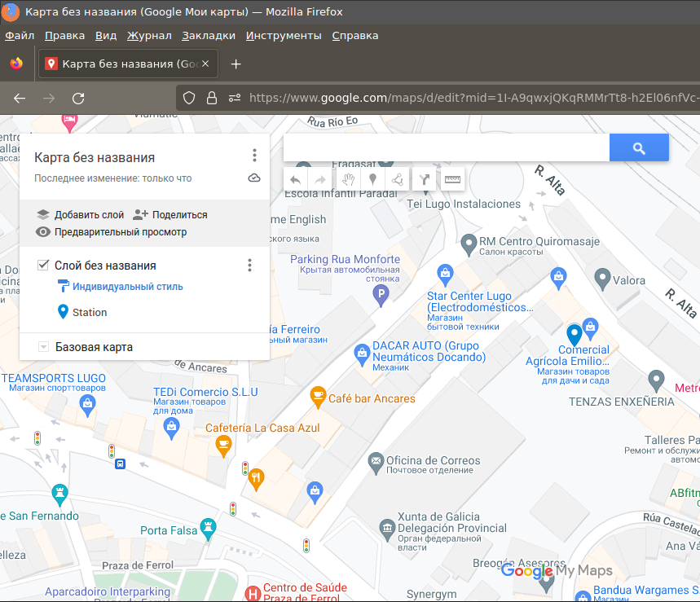
Task: Click the Centro de Saúde hospital marker
Action: [x=253, y=594]
